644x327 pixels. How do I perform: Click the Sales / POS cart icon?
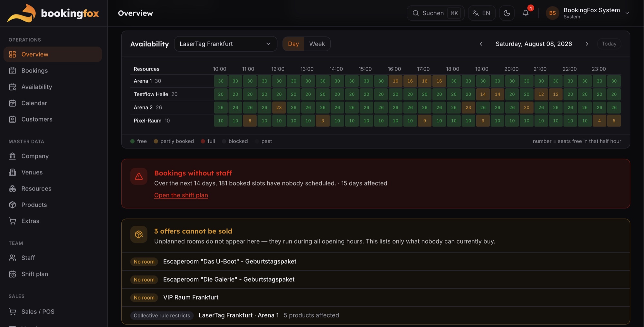click(x=13, y=312)
